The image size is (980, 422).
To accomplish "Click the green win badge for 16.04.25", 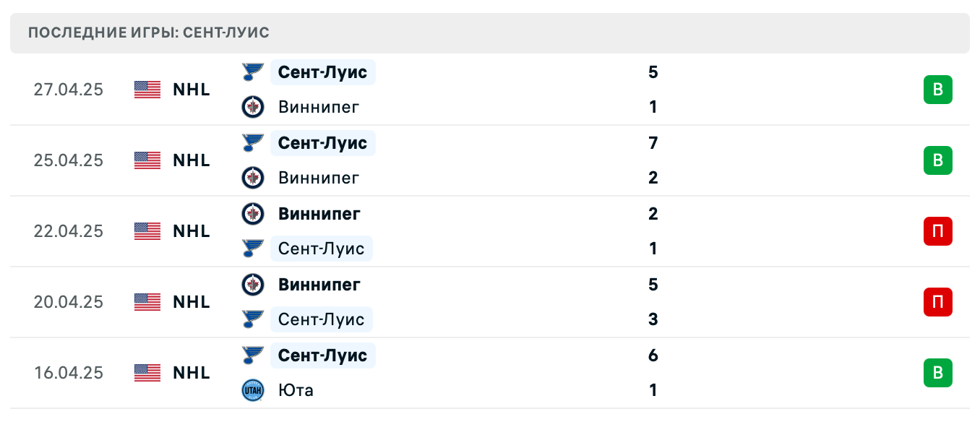I will pos(937,373).
